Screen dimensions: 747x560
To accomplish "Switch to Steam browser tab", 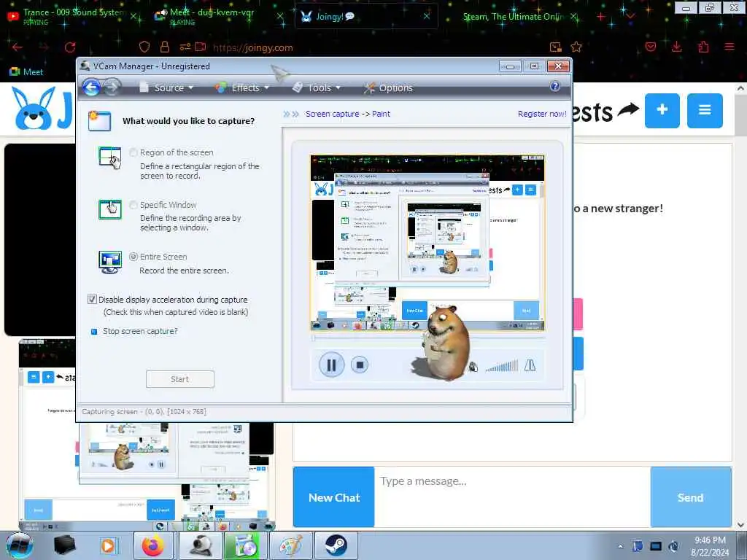I will pyautogui.click(x=514, y=17).
